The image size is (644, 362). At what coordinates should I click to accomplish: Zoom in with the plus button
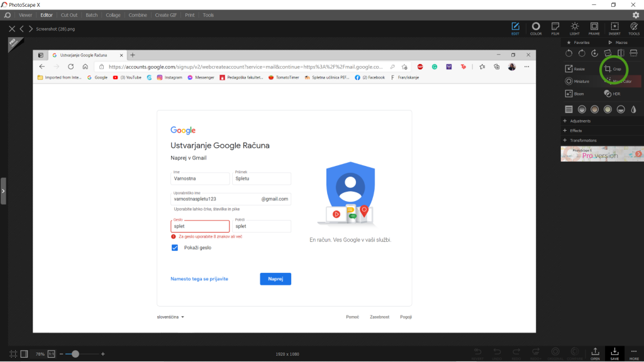[103, 354]
